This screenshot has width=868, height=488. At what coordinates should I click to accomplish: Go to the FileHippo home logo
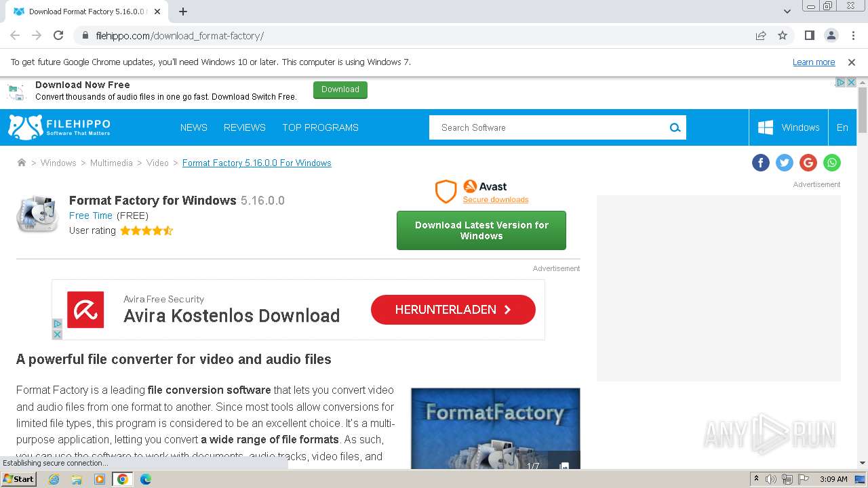pyautogui.click(x=59, y=127)
